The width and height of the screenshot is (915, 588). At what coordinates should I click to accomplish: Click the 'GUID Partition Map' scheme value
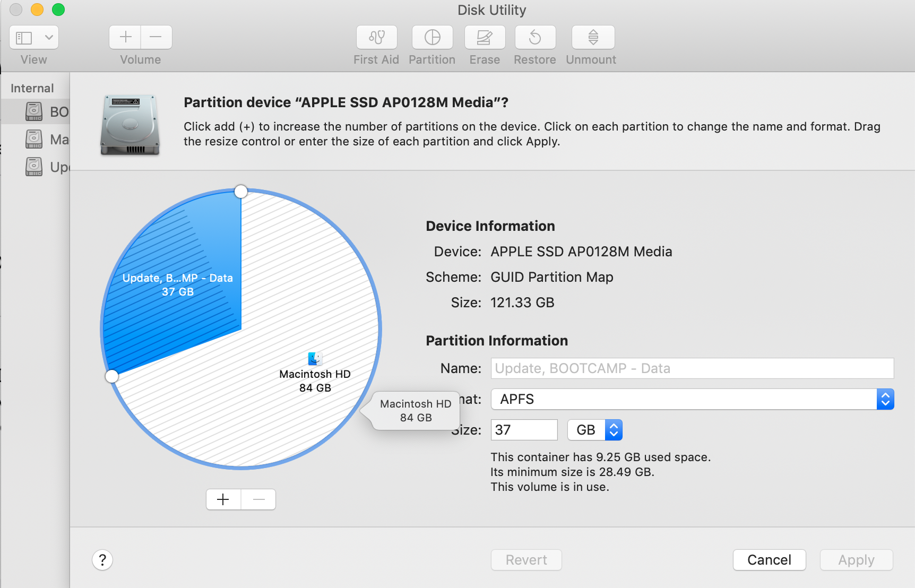552,277
